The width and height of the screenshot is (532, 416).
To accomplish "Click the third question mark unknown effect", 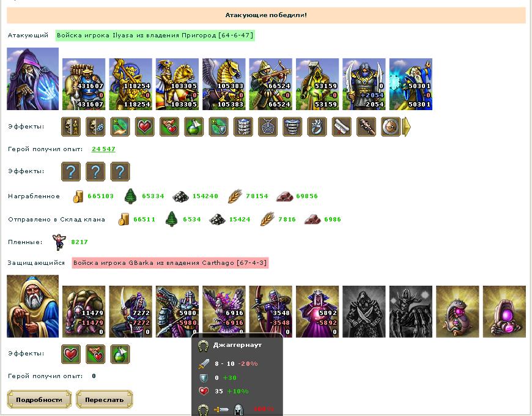I will click(x=120, y=172).
